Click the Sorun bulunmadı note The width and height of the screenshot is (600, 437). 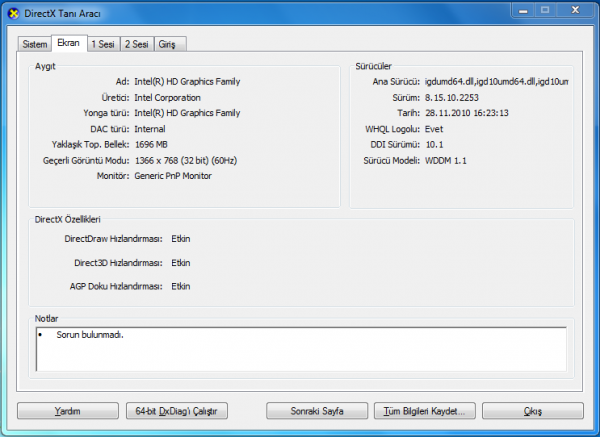pyautogui.click(x=90, y=335)
